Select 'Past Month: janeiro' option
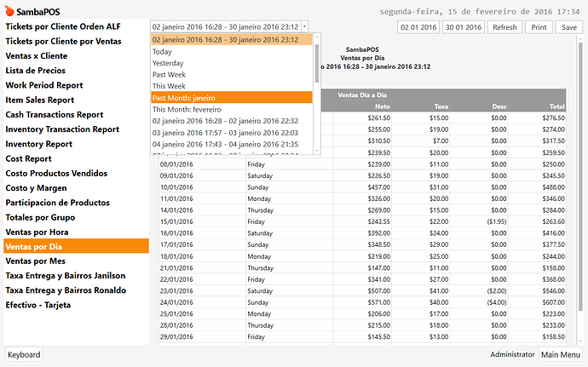588x367 pixels. pos(232,97)
